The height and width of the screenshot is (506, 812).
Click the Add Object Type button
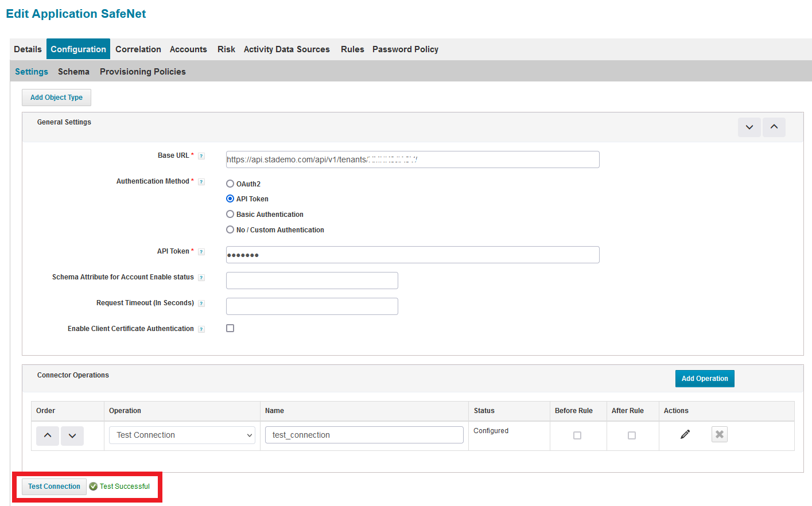pos(56,98)
